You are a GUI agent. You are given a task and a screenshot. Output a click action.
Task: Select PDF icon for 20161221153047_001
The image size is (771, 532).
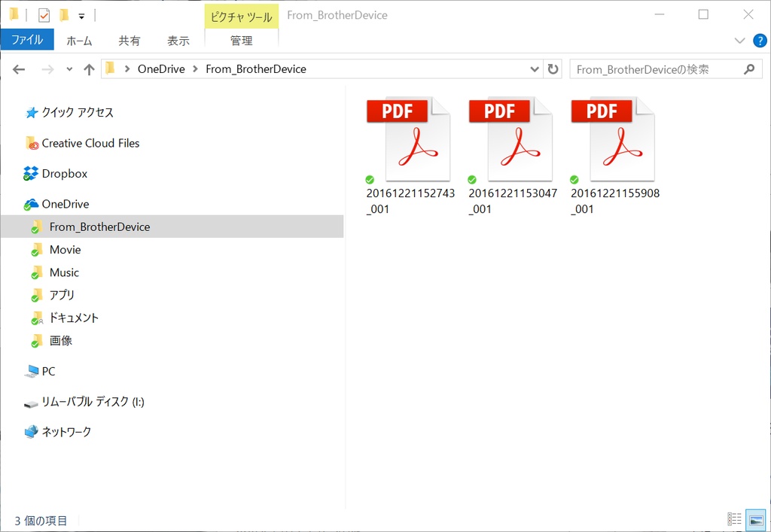click(510, 139)
